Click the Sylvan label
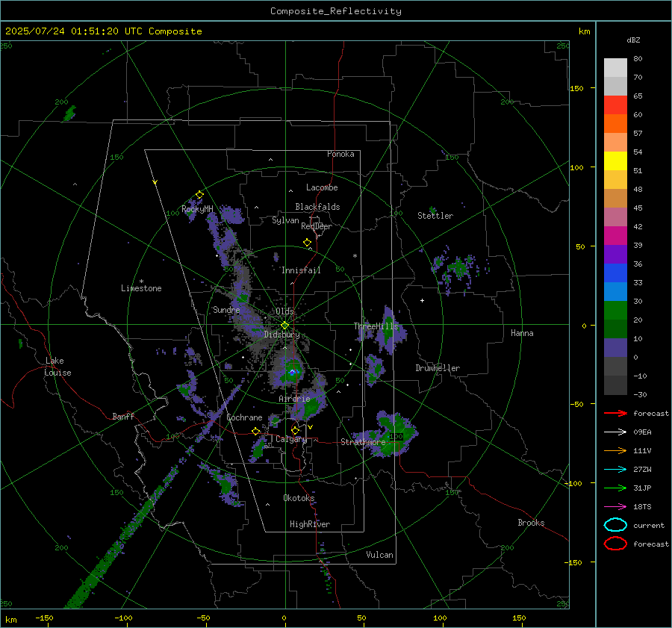Image resolution: width=672 pixels, height=628 pixels. pos(285,220)
